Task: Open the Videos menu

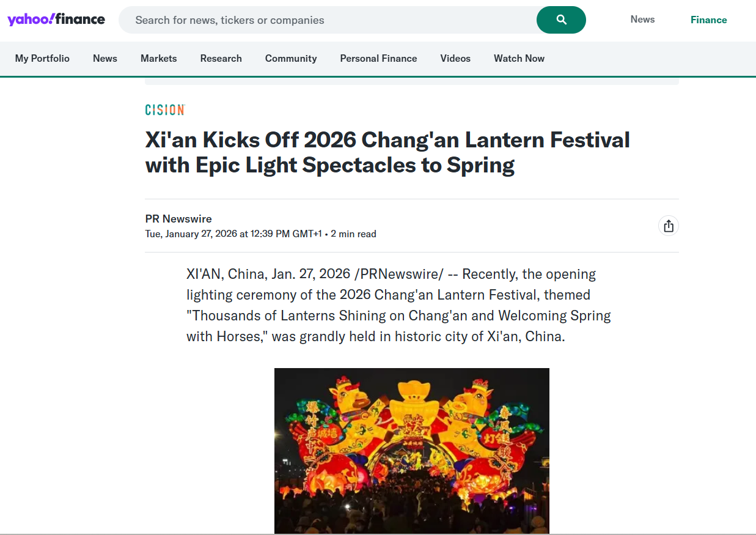Action: (x=455, y=59)
